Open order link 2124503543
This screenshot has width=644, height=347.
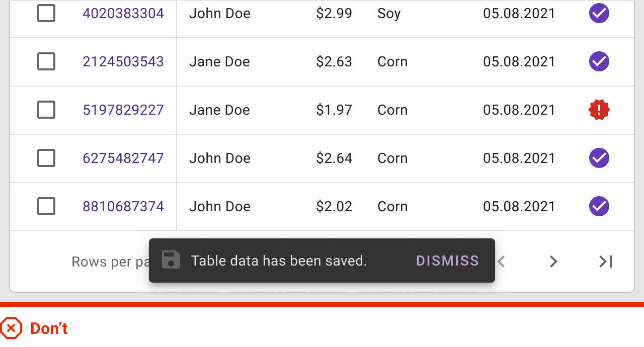pos(123,61)
